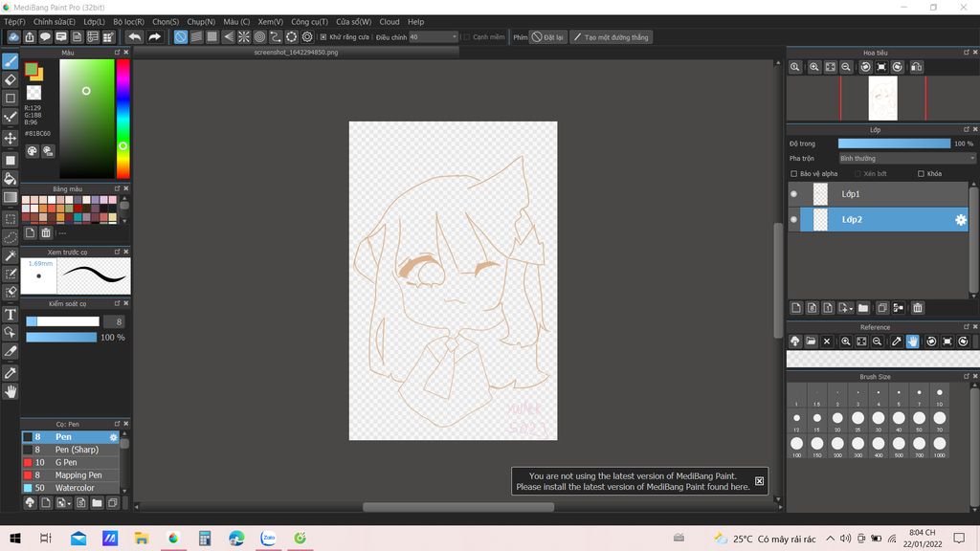Enable the Bảo vệ alpha checkbox
The height and width of the screenshot is (551, 980).
click(x=793, y=174)
